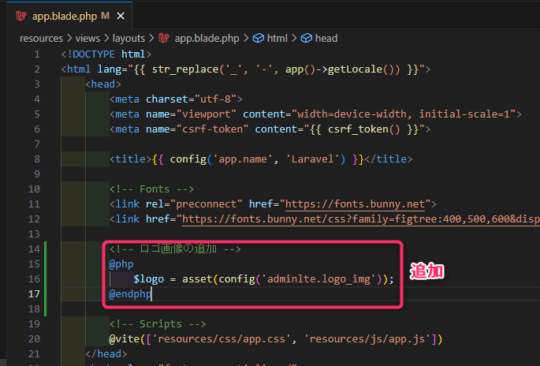Open the app.blade.php breadcrumb segment

tap(207, 38)
